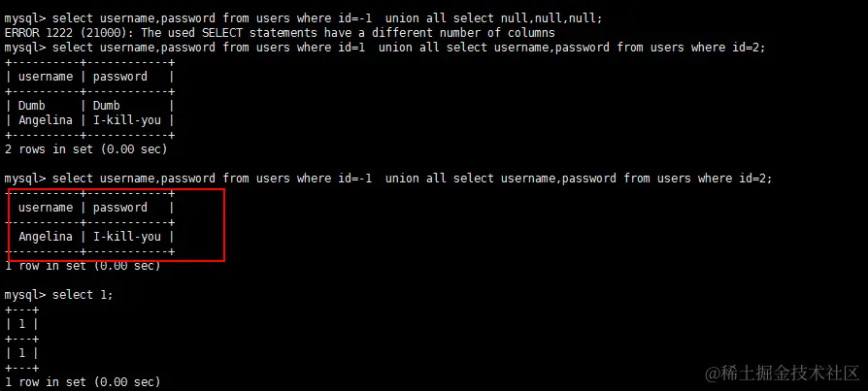Viewport: 868px width, 391px height.
Task: Click 'I-kill-you' inside the red highlighted box
Action: pos(127,237)
